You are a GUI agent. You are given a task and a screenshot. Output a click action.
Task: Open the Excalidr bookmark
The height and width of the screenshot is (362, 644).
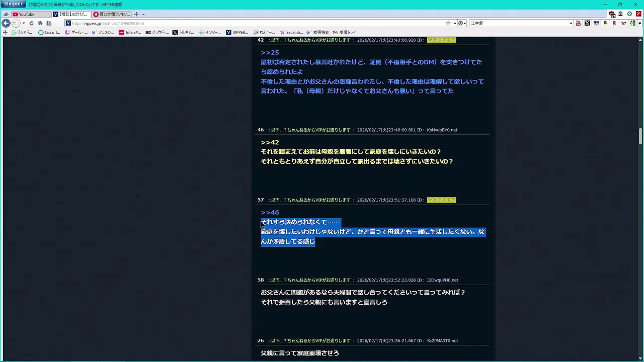291,32
